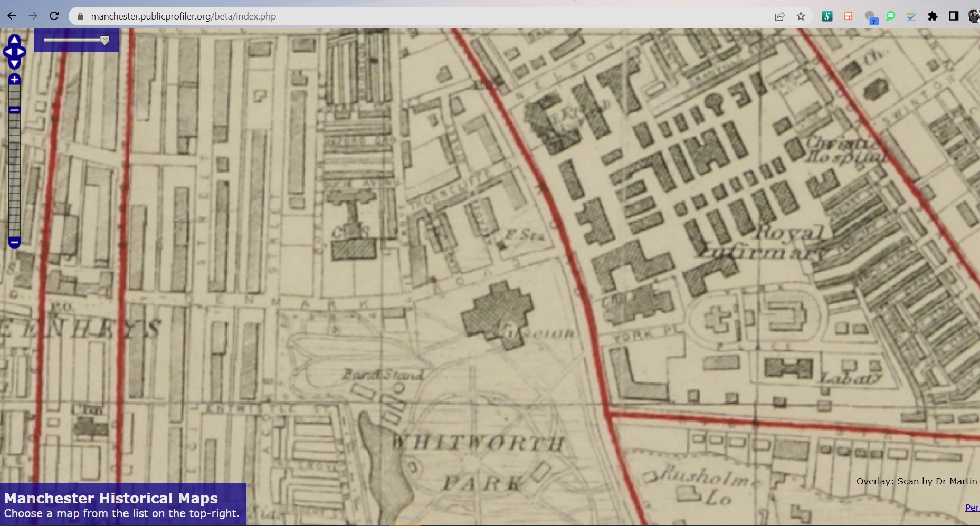The height and width of the screenshot is (526, 980).
Task: Pan the map north with up arrow
Action: click(15, 41)
